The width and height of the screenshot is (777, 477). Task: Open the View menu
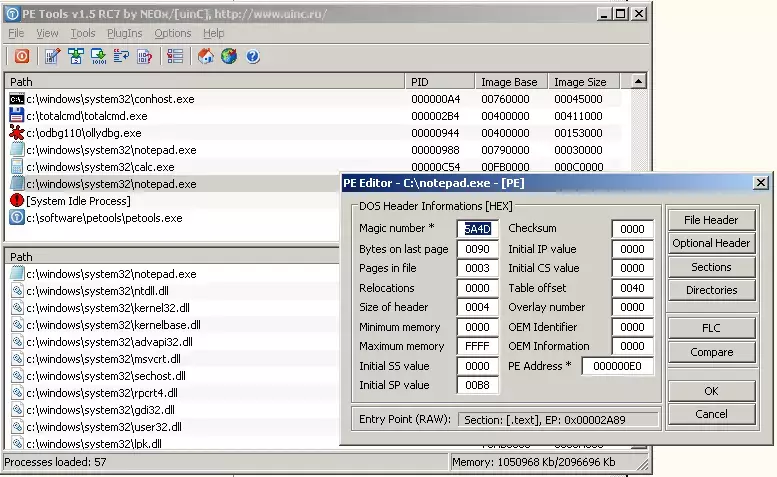coord(47,33)
